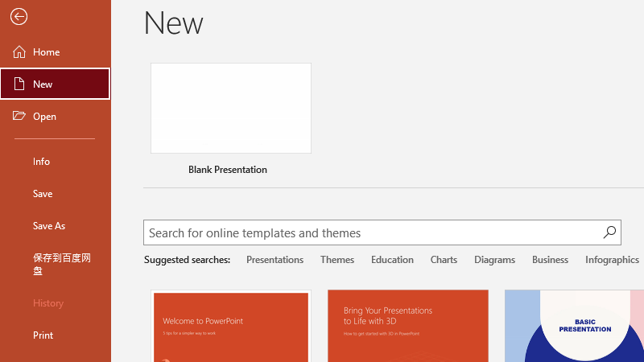
Task: Open the Print page
Action: [56, 335]
